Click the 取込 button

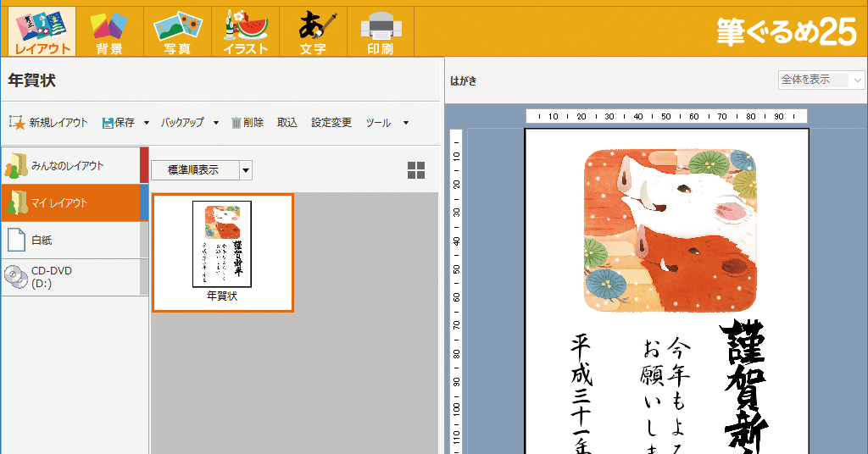coord(287,122)
